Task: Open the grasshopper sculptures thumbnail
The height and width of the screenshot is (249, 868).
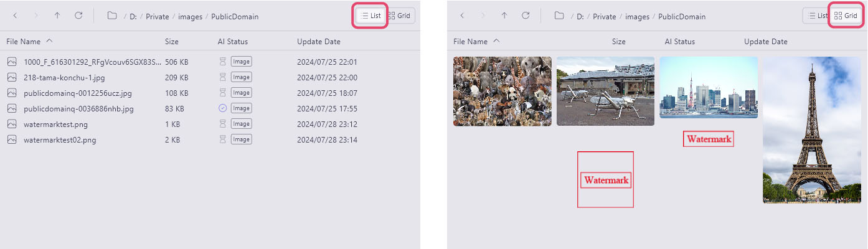Action: click(605, 92)
